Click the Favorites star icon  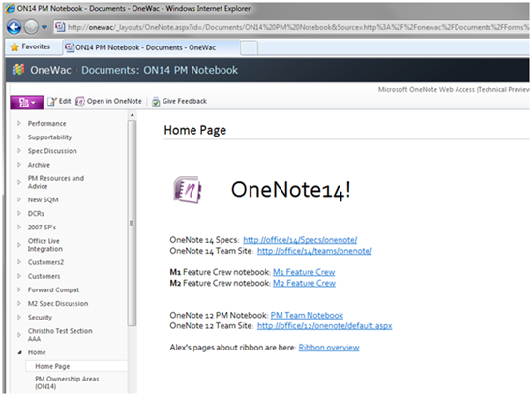coord(15,46)
